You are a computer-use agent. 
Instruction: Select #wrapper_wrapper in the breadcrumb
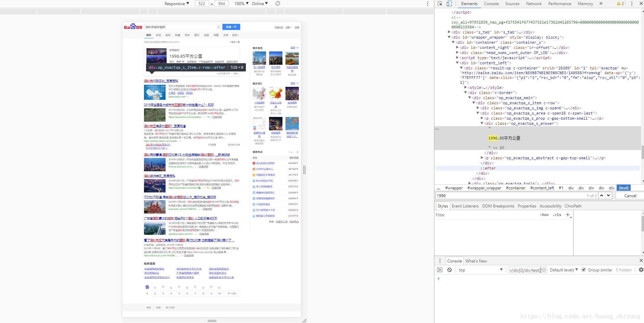[484, 188]
